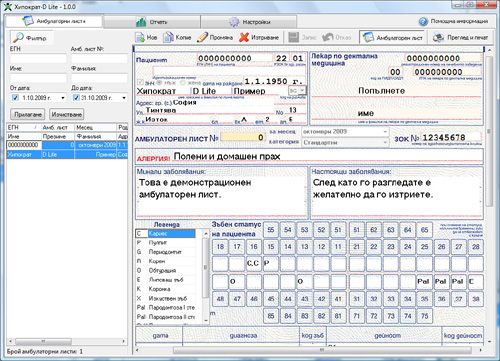The width and height of the screenshot is (500, 361).
Task: Select tooth 28 in dental chart
Action: tap(476, 247)
